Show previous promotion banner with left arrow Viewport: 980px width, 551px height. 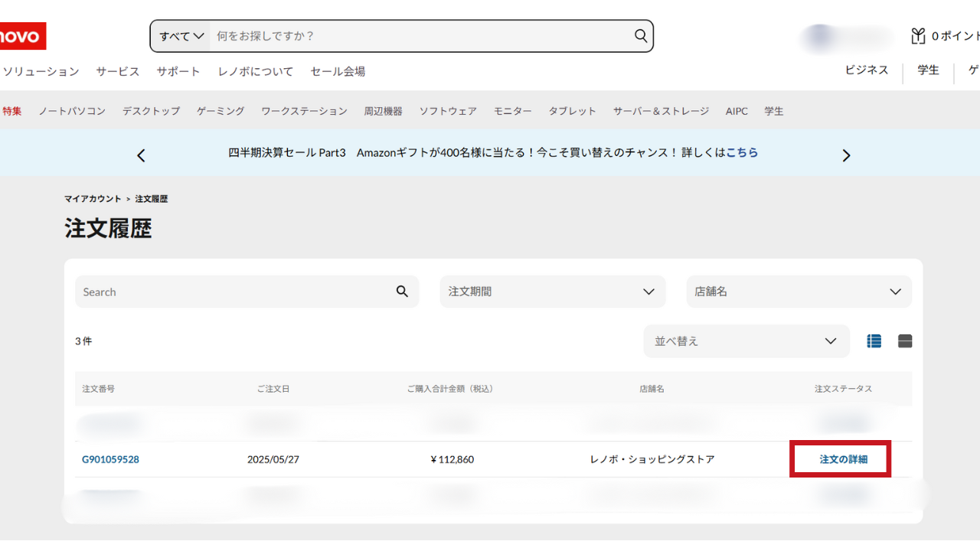coord(141,155)
